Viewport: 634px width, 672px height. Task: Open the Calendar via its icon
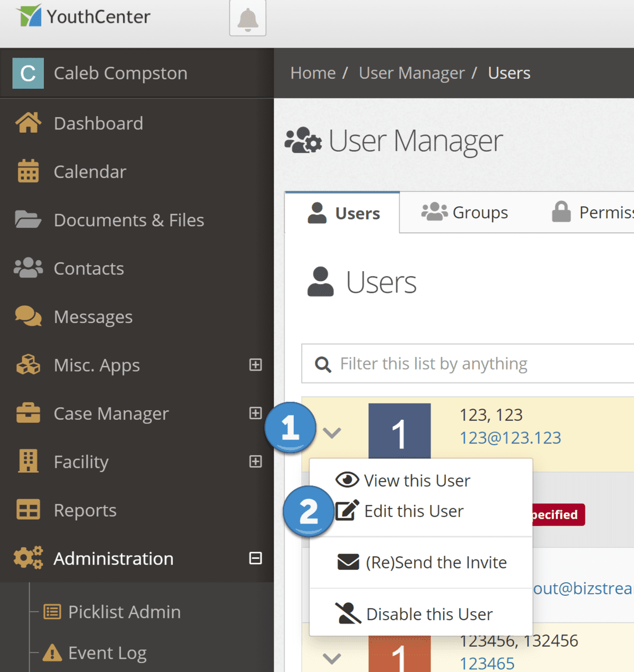[x=27, y=171]
